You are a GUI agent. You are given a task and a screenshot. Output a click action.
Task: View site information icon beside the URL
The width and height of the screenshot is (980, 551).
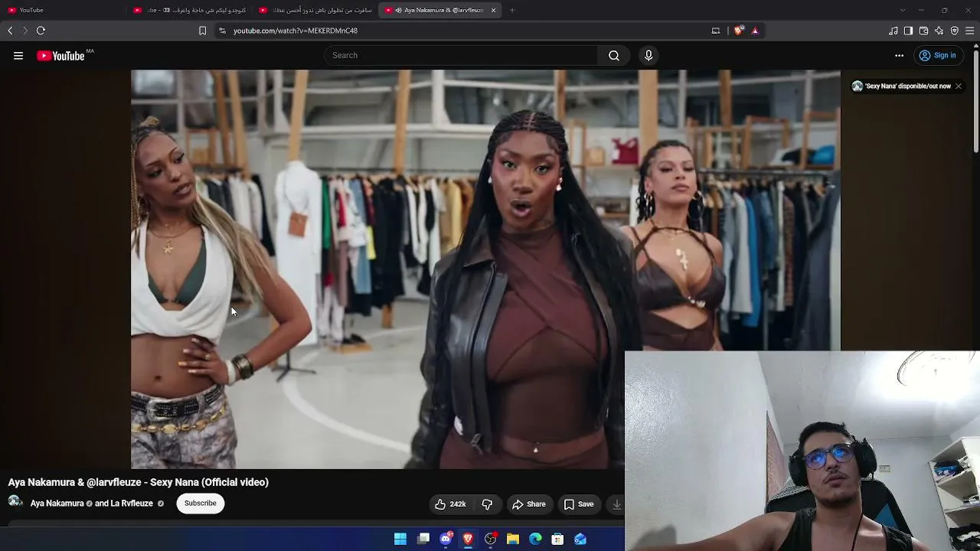[x=222, y=31]
